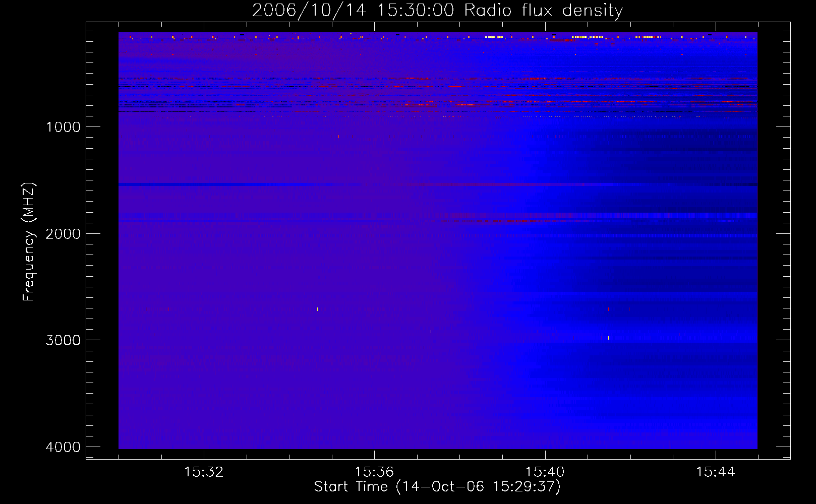This screenshot has width=816, height=504.
Task: Click the 15:40 time tick label
Action: pos(545,472)
